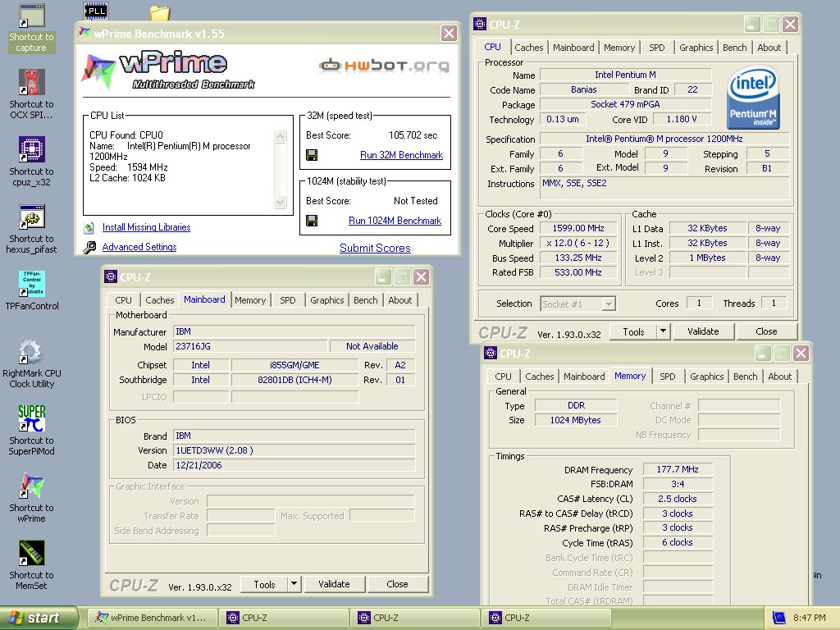Click Tools button in CPU window
Screen dimensions: 840x630
coord(633,331)
